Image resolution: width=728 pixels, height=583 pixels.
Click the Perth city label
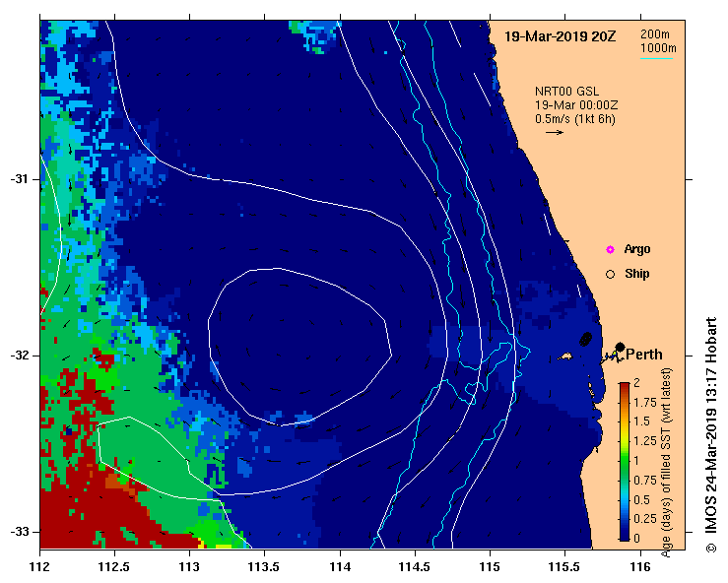(x=644, y=355)
